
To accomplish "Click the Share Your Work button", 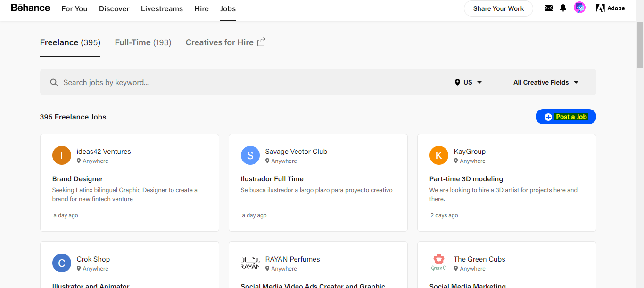I will [x=498, y=8].
